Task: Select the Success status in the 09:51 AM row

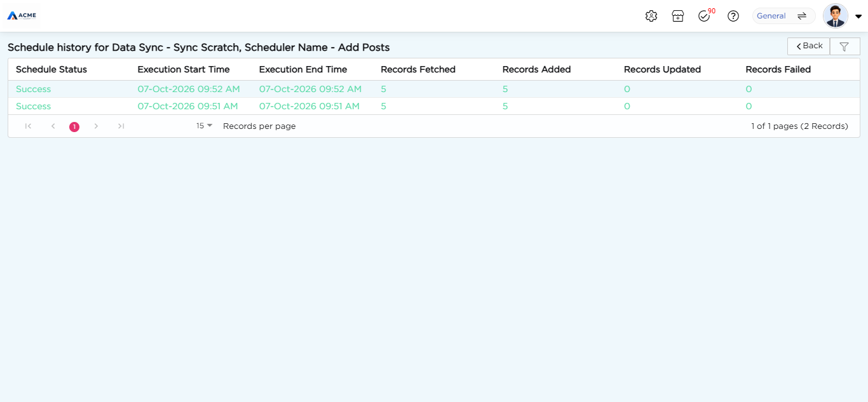Action: point(33,106)
